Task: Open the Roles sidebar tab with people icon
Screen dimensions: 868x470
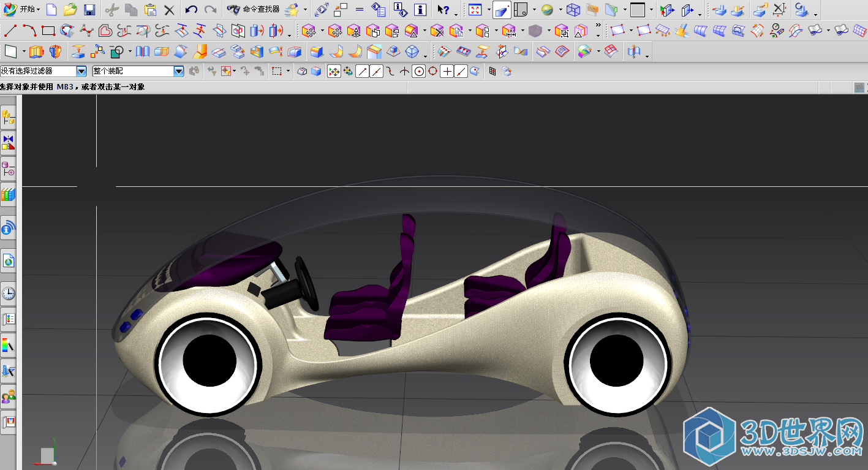Action: pos(8,398)
